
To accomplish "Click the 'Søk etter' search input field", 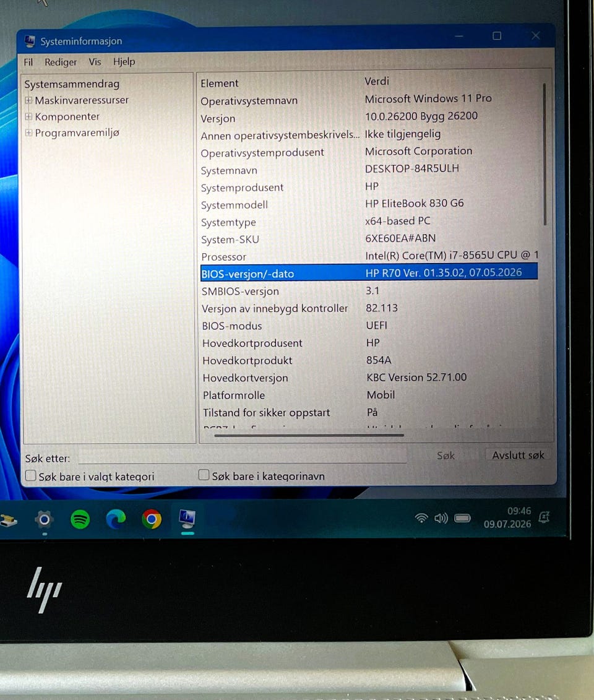I will 243,457.
